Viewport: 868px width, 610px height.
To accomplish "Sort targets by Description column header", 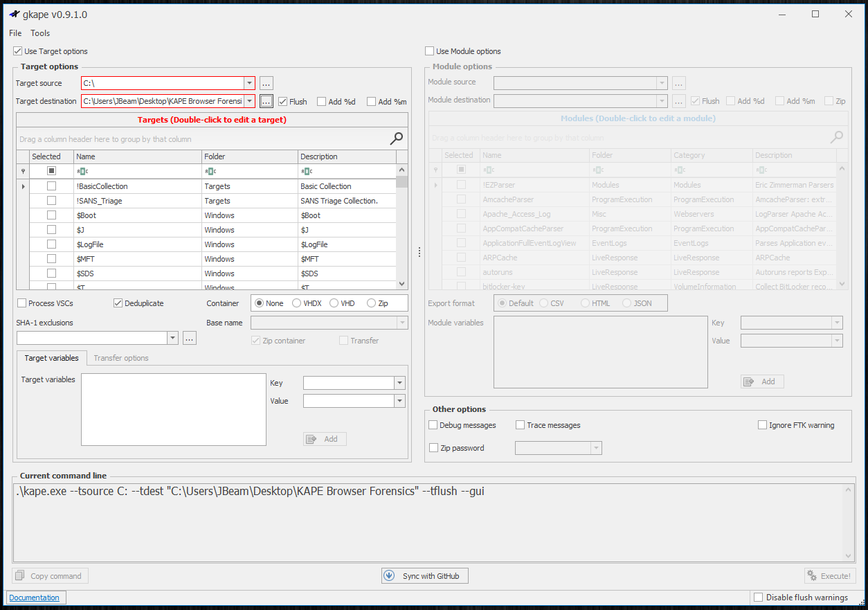I will 347,156.
